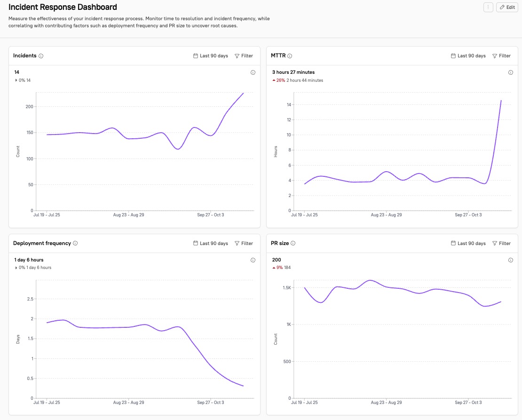Click the calendar icon on the PR size date range
The width and height of the screenshot is (522, 420).
pyautogui.click(x=452, y=244)
